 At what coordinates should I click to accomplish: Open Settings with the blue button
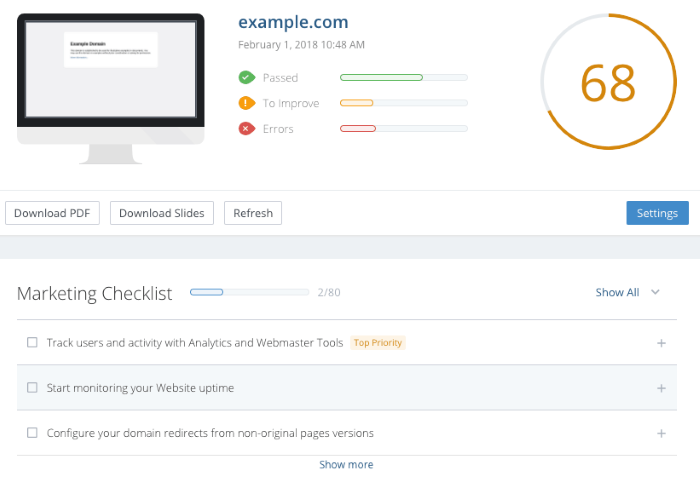(x=657, y=213)
